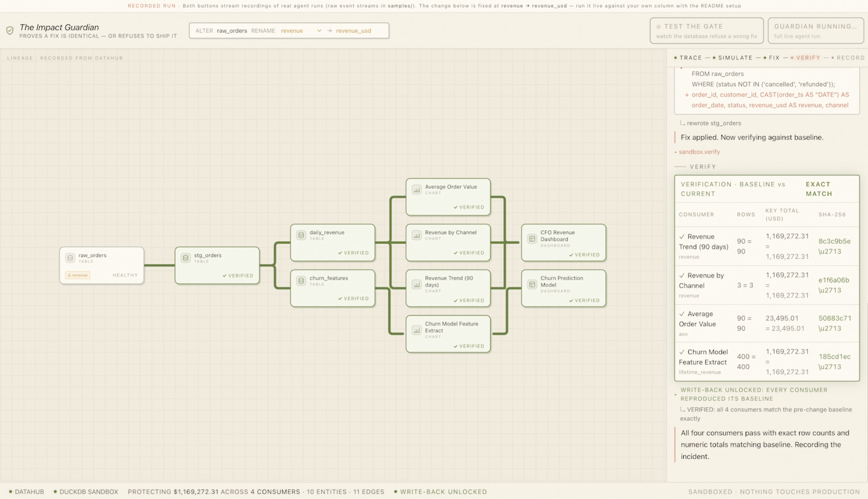Click the raw_orders table name in ALTER statement
The image size is (868, 499).
[x=232, y=31]
